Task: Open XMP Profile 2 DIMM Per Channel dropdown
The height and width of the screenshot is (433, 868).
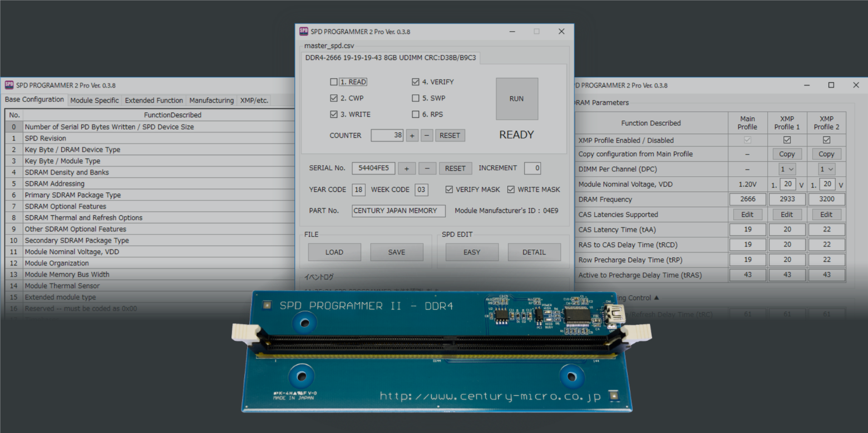Action: [827, 169]
